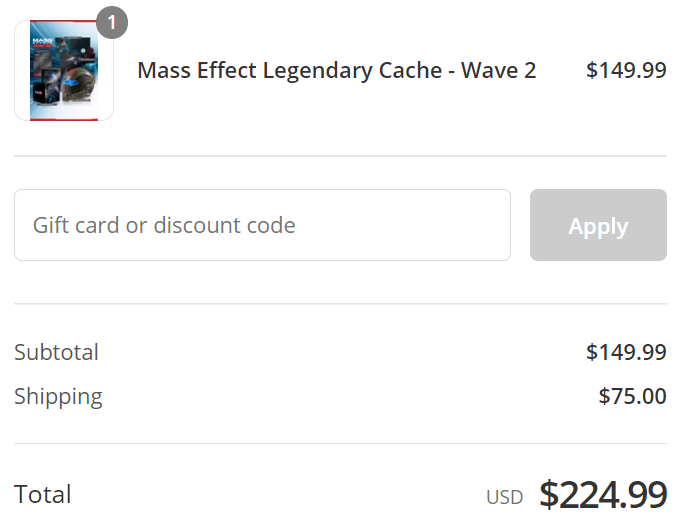Click the $149.99 subtotal amount

(626, 352)
